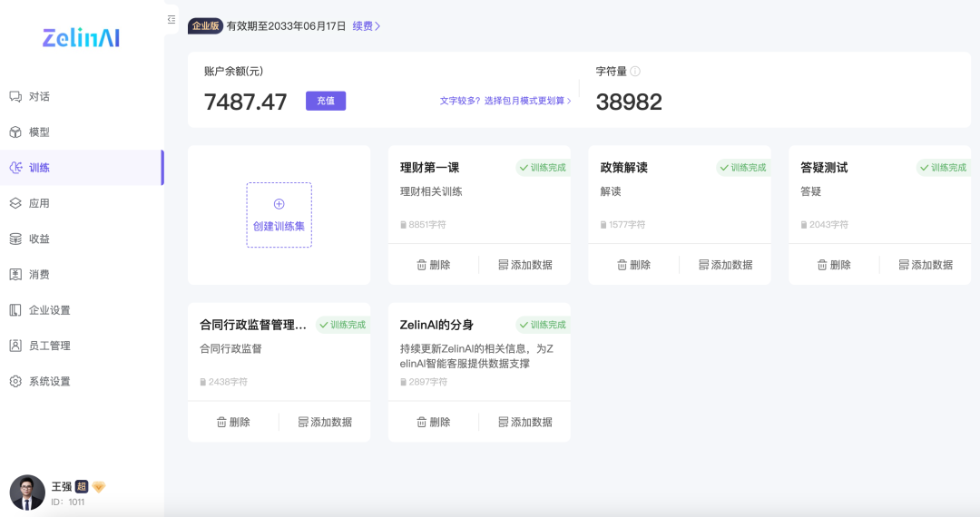Click the ZelinAI logo
The image size is (980, 517).
(x=82, y=38)
